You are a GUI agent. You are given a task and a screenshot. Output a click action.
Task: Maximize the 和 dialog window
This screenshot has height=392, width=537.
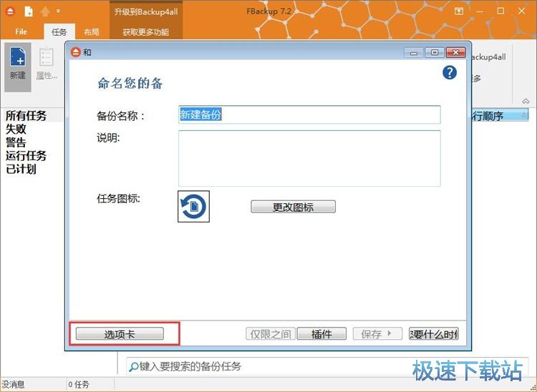pos(435,53)
